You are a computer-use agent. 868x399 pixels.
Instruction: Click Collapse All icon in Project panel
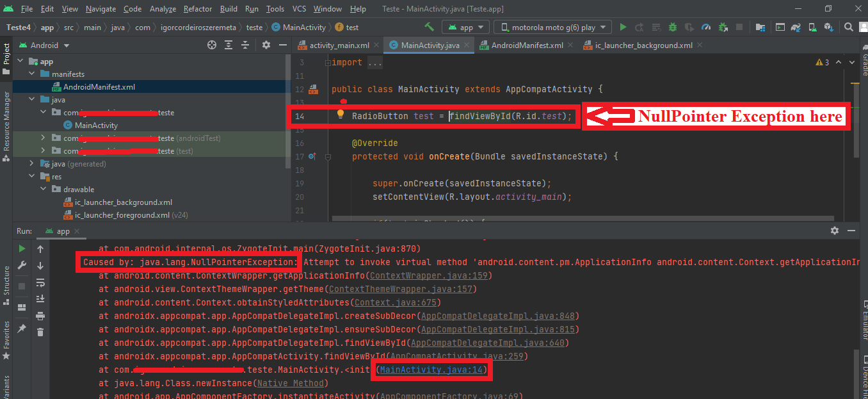pos(245,45)
